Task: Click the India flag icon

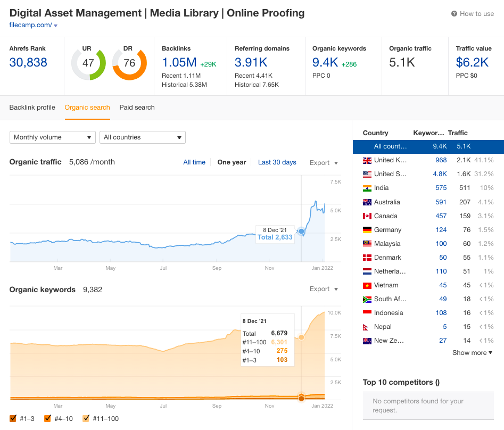Action: pos(367,188)
